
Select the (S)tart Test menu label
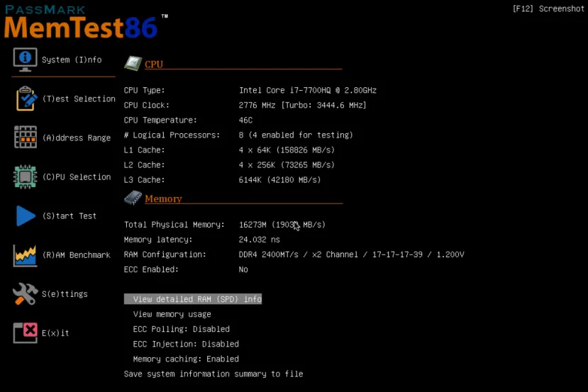click(x=70, y=216)
